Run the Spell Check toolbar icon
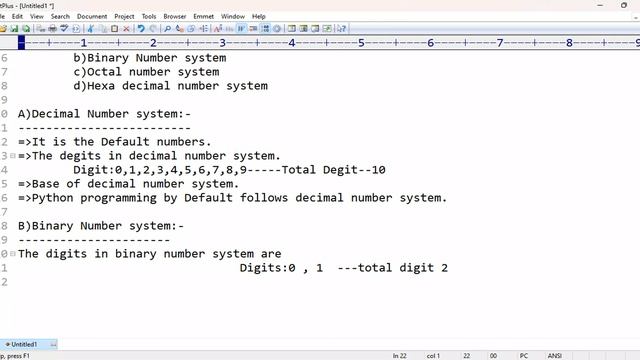This screenshot has width=640, height=360. click(64, 29)
